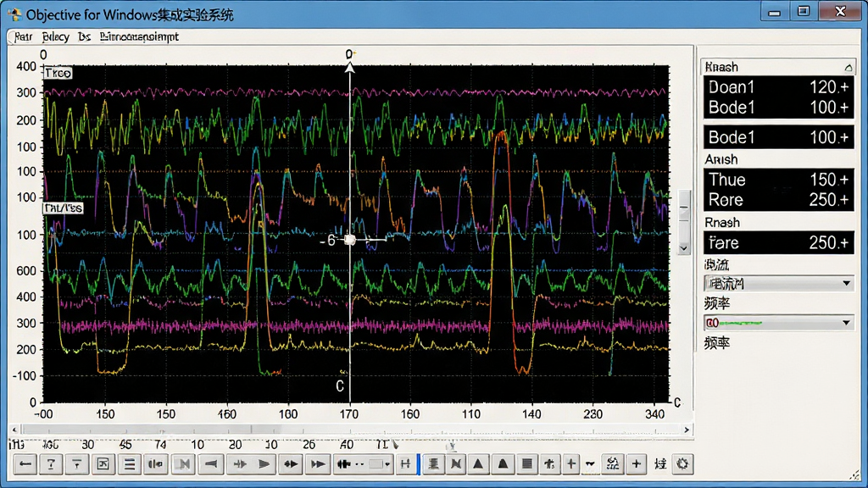
Task: Collapse the Knash panel with its triangle
Action: pyautogui.click(x=848, y=68)
